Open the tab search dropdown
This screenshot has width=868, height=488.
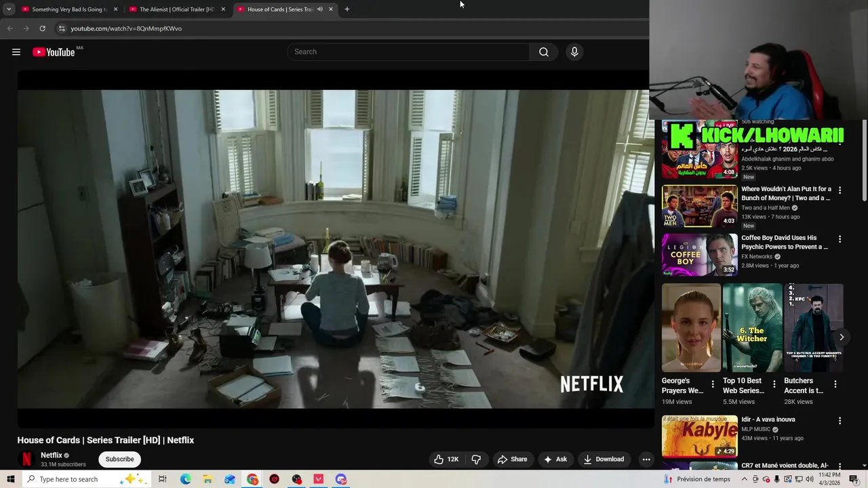pos(9,9)
